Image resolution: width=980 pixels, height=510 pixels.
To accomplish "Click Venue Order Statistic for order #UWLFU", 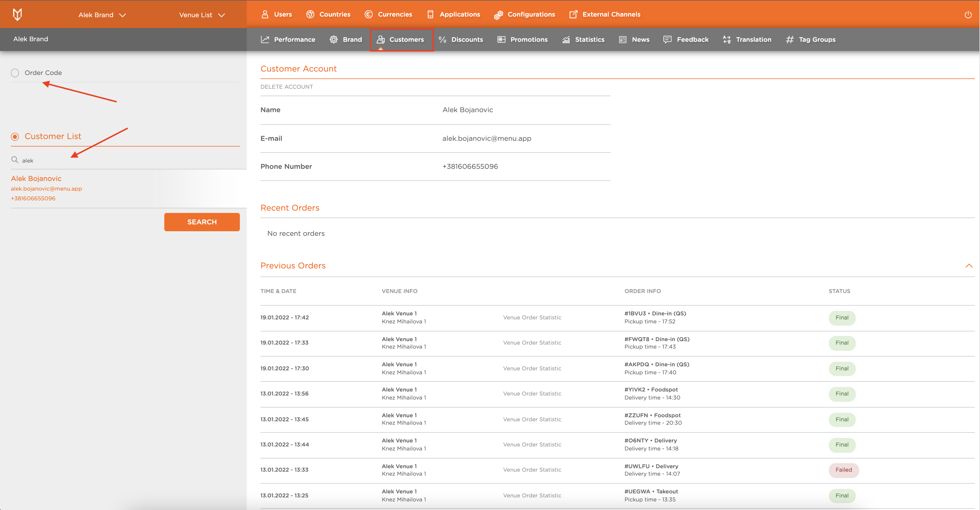I will click(x=532, y=470).
